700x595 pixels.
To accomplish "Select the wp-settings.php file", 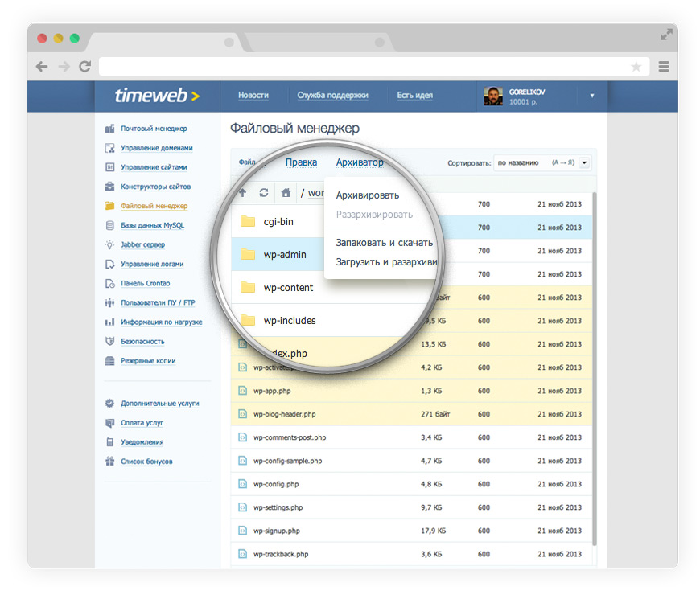I will pos(411,507).
